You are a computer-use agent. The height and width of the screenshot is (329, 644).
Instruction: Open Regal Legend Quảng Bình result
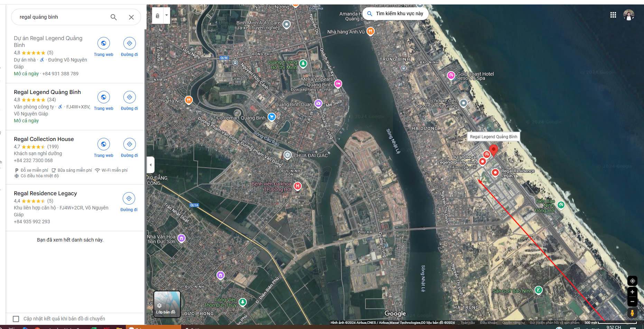coord(47,92)
